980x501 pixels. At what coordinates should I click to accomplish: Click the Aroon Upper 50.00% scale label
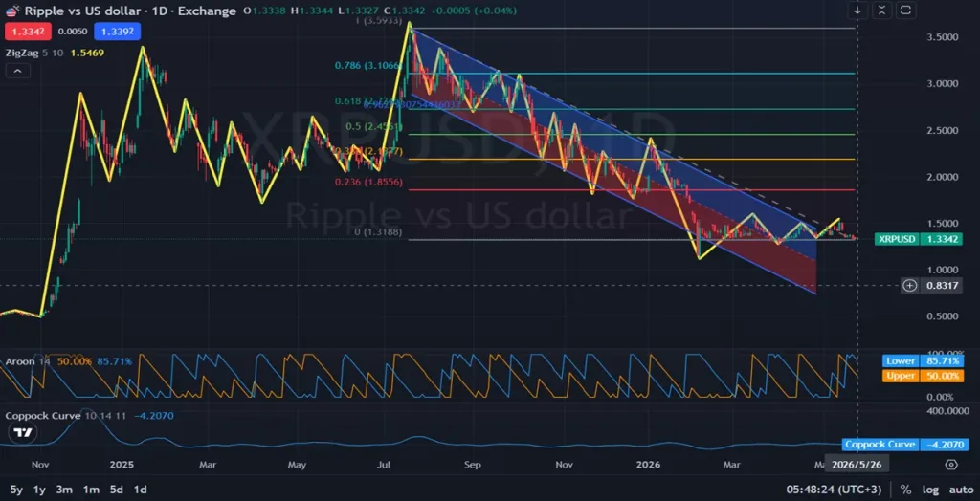click(922, 376)
